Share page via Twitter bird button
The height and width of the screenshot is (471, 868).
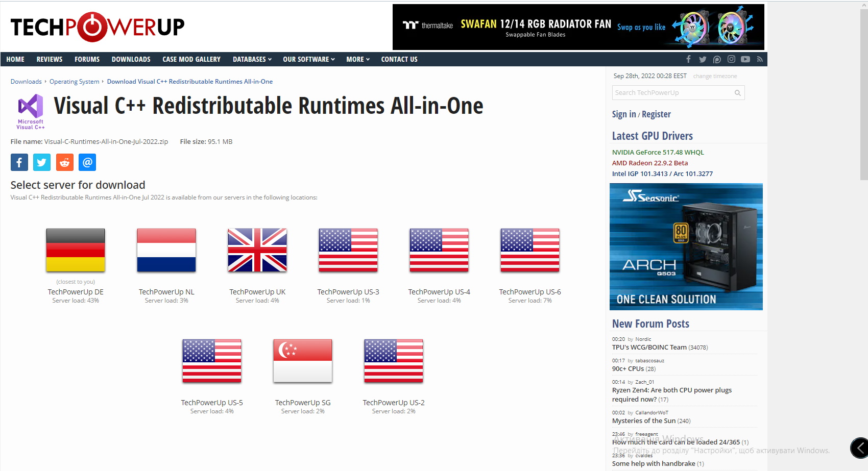click(42, 162)
